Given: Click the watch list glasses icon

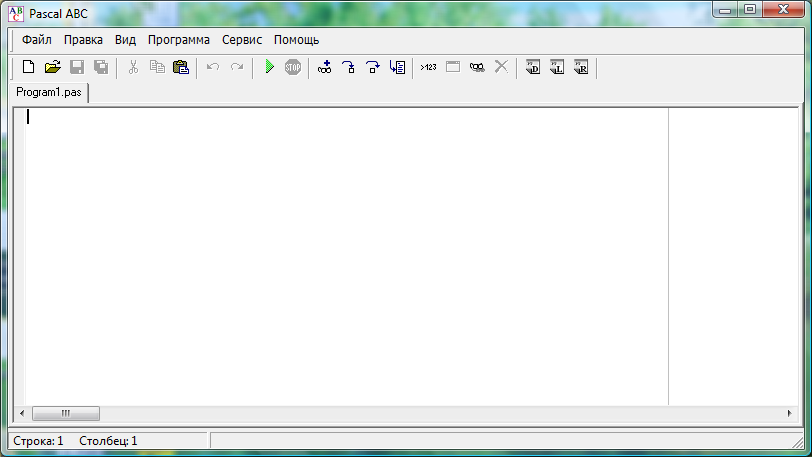Looking at the screenshot, I should tap(477, 67).
